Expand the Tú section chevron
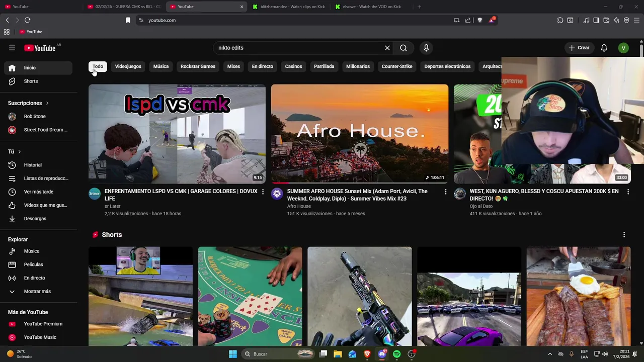This screenshot has height=362, width=644. (19, 151)
